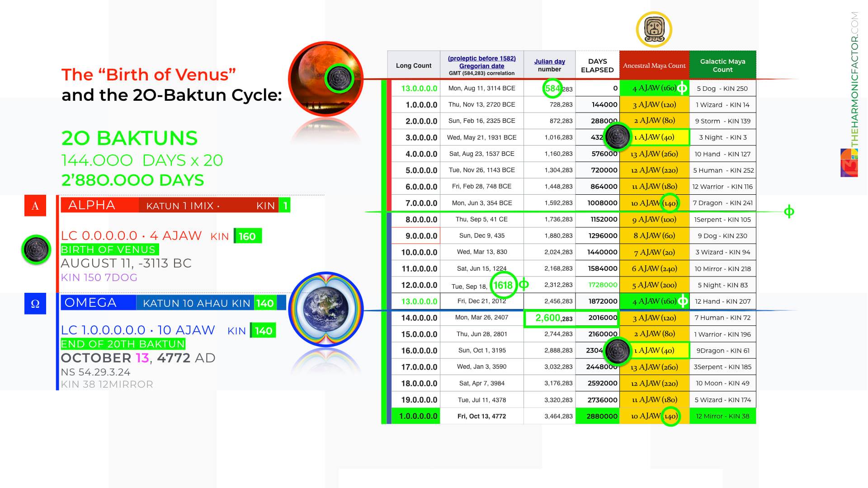This screenshot has height=488, width=868.
Task: Click '1 Warrior - KIN 196' cell
Action: (722, 334)
